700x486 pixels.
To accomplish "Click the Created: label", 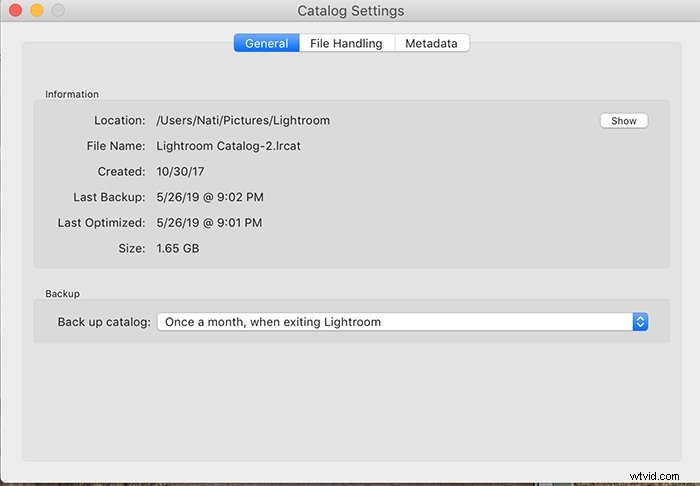I will pyautogui.click(x=121, y=171).
